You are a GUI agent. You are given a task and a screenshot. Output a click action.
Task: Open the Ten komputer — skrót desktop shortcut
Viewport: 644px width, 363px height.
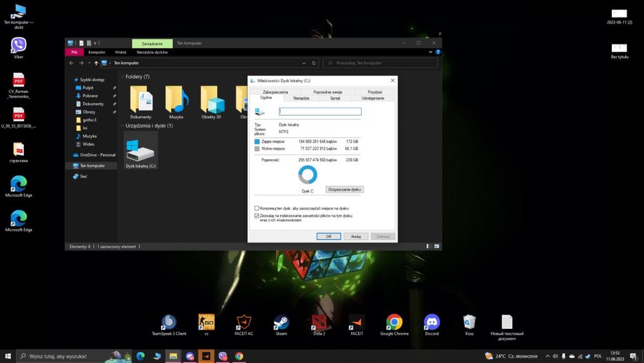tap(19, 17)
